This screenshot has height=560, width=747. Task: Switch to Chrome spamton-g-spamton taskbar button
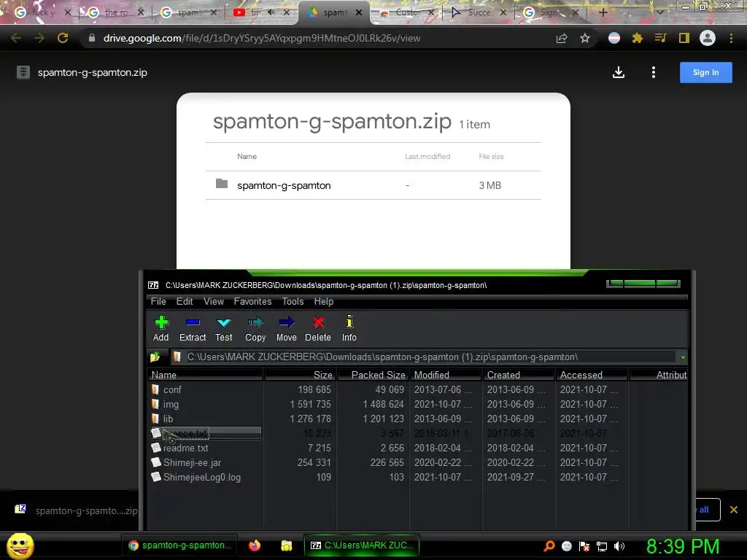[x=179, y=545]
